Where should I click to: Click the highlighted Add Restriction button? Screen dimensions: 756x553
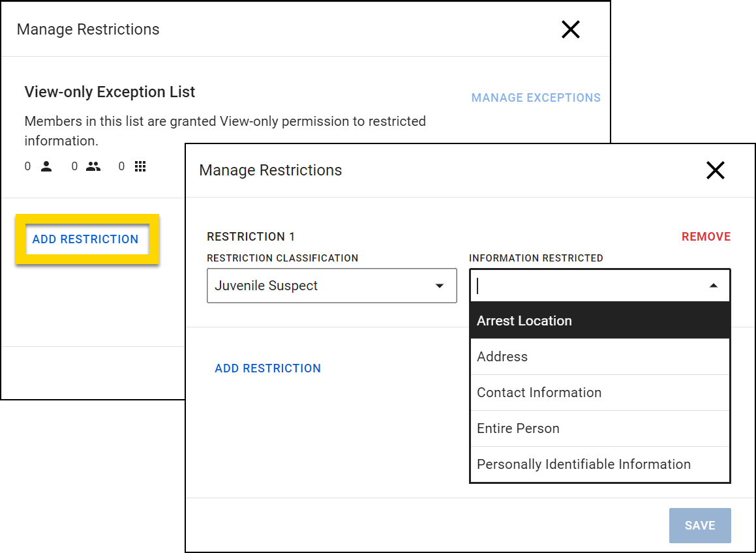pyautogui.click(x=85, y=239)
